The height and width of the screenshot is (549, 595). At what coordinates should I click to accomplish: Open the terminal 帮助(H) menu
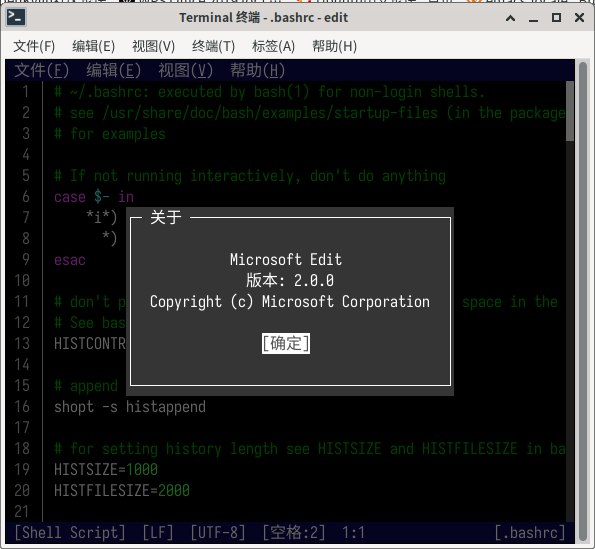(x=334, y=46)
